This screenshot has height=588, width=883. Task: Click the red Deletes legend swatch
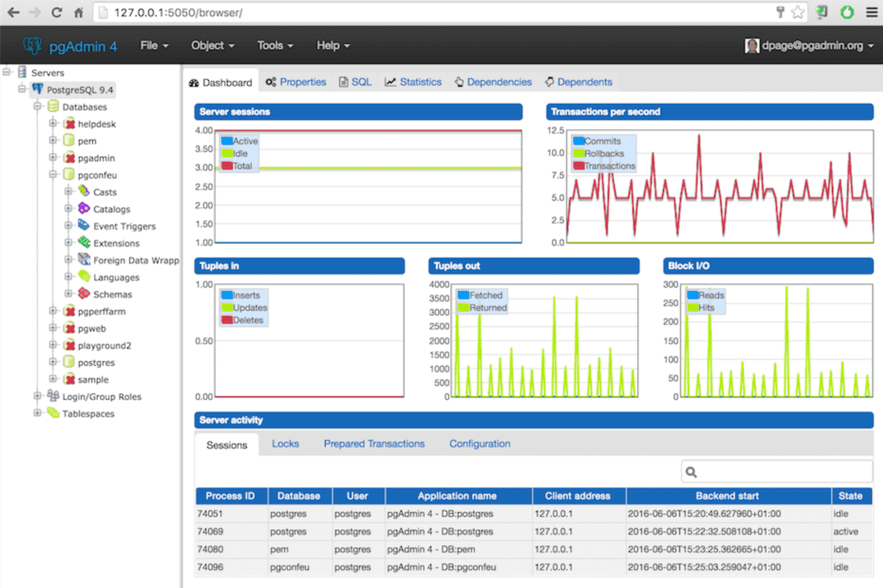click(227, 320)
